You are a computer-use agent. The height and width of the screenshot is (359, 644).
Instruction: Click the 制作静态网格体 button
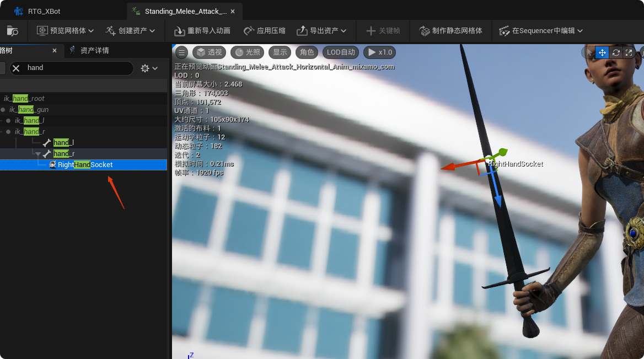coord(450,31)
